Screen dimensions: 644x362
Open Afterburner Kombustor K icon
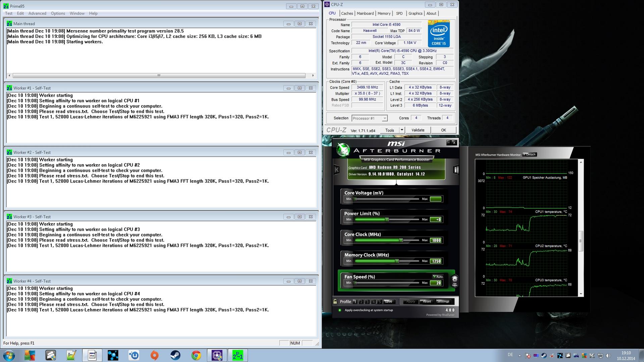[x=336, y=169]
